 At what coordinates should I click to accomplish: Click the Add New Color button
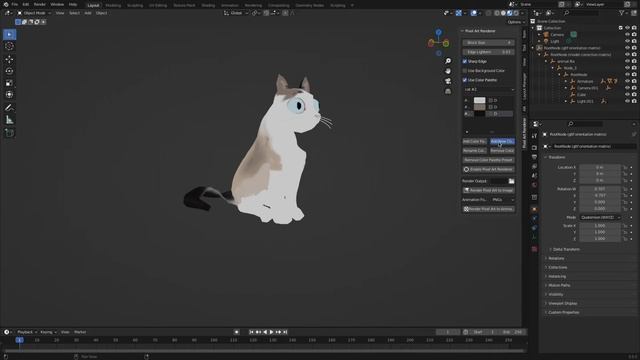pyautogui.click(x=502, y=141)
